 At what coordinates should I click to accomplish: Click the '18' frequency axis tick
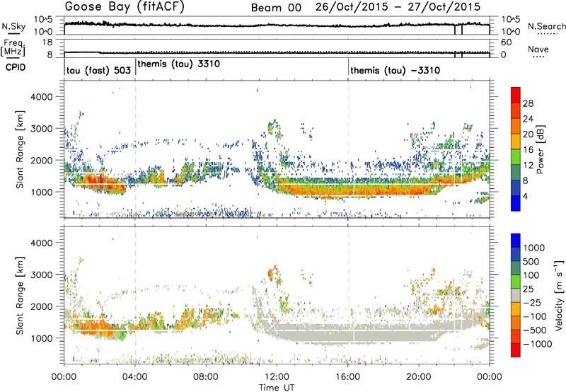[x=47, y=42]
